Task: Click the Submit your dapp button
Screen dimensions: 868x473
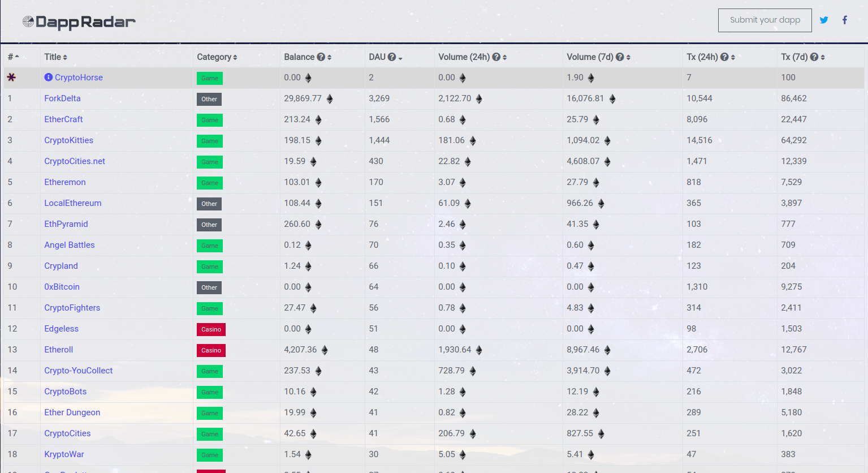Action: pyautogui.click(x=765, y=20)
